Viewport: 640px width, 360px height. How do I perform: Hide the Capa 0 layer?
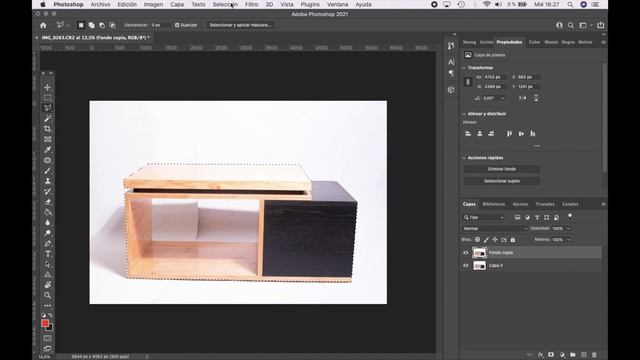coord(466,265)
